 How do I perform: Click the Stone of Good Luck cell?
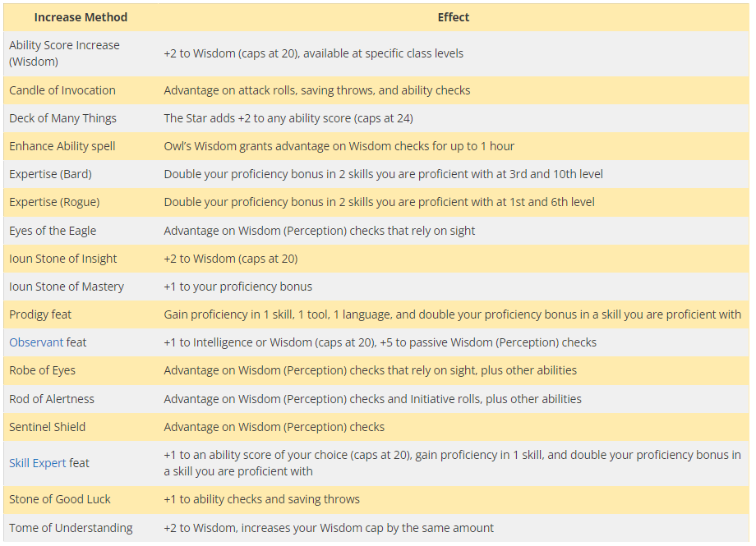[x=60, y=499]
